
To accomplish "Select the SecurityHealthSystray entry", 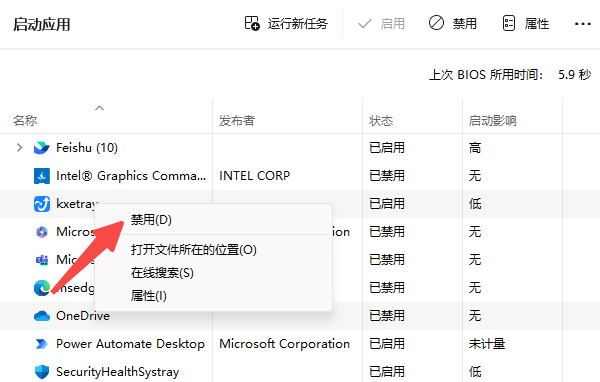I will (117, 372).
